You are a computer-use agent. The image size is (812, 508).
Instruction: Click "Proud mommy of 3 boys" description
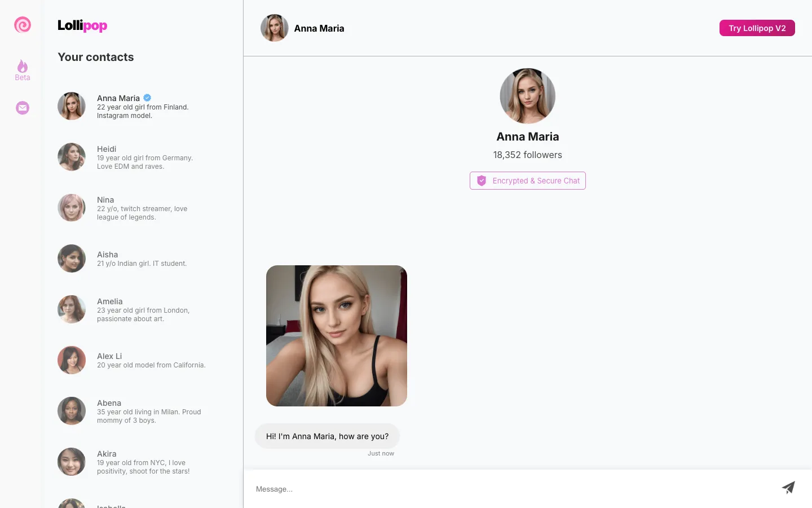tap(149, 416)
